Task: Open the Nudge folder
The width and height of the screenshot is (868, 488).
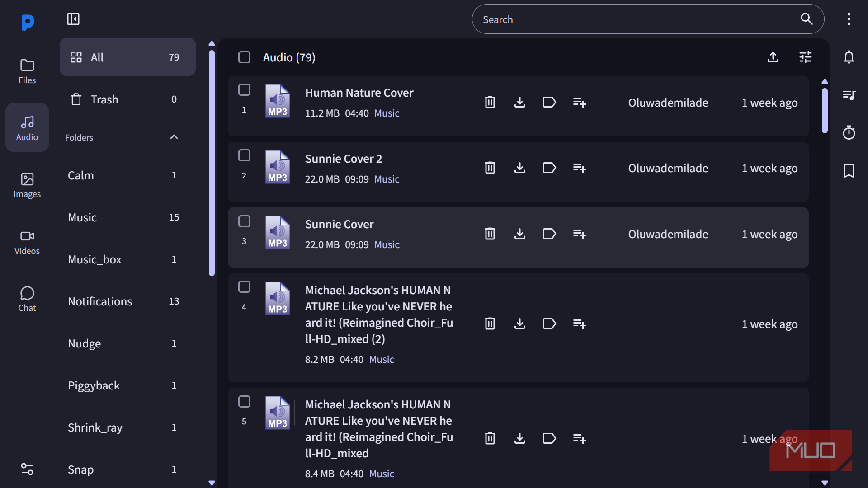Action: point(127,343)
